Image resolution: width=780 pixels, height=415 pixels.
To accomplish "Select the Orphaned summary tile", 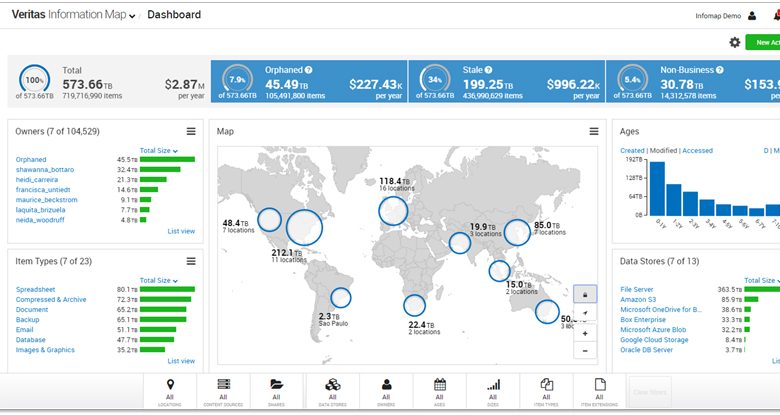I will [309, 82].
